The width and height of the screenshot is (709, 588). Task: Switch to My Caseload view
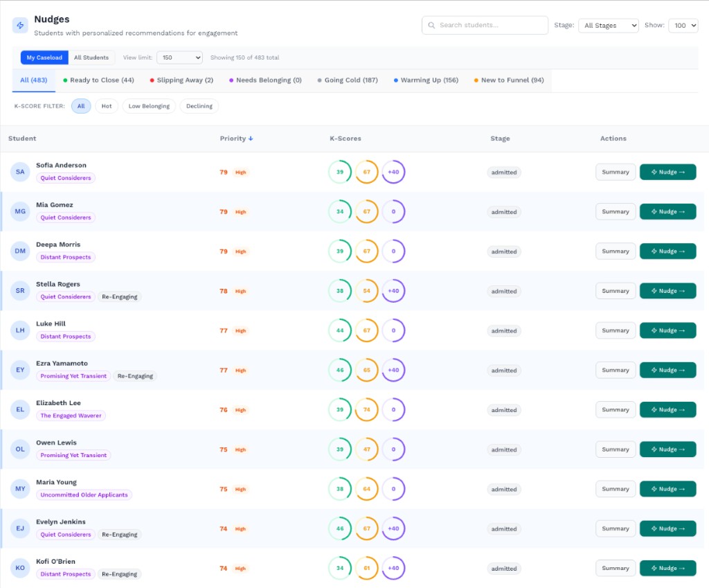point(44,57)
